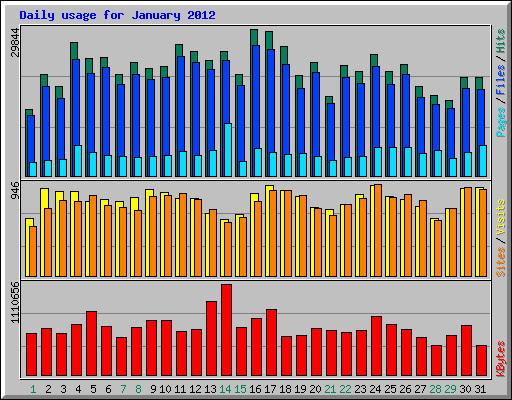Click the vertical "Visits" legend label

pyautogui.click(x=501, y=218)
